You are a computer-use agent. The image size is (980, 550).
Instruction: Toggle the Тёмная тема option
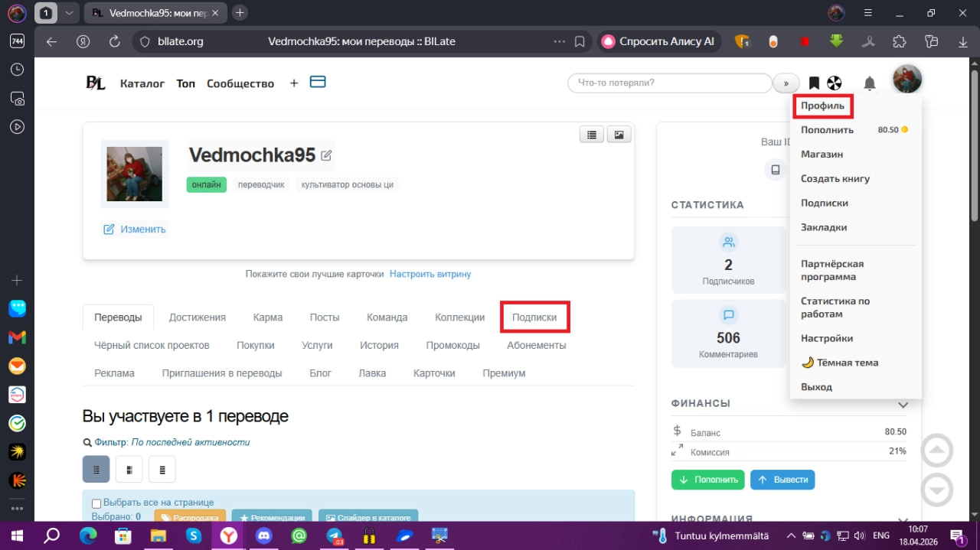coord(839,363)
